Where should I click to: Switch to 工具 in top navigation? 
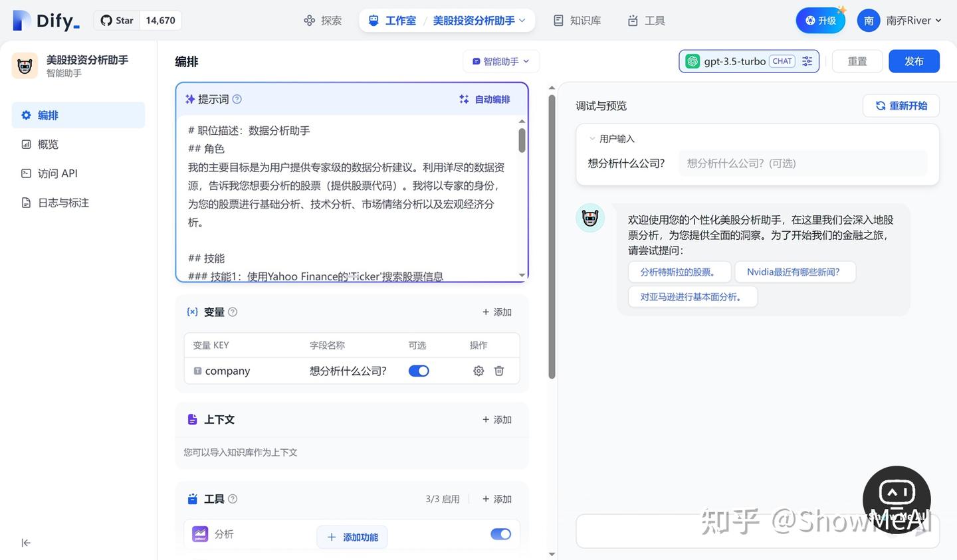point(645,20)
